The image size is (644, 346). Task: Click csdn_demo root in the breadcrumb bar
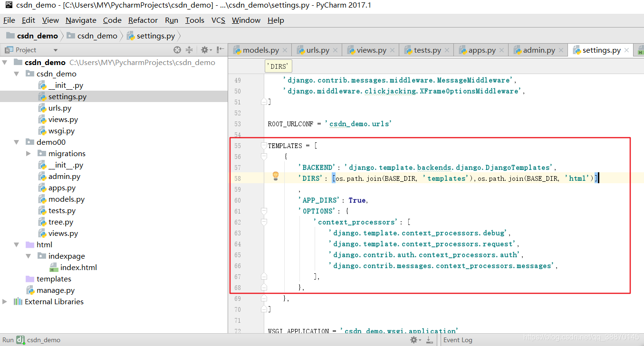(32, 36)
